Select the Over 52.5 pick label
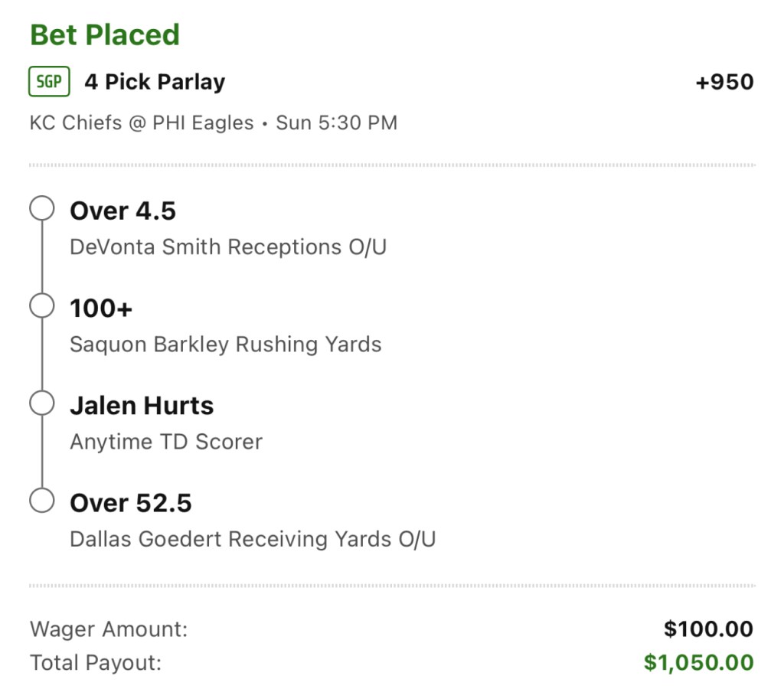 point(131,503)
